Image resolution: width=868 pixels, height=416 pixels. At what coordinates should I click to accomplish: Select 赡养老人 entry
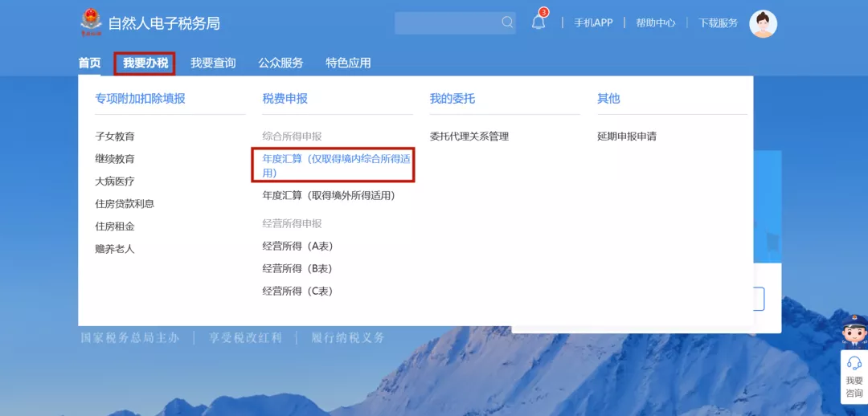pyautogui.click(x=115, y=249)
